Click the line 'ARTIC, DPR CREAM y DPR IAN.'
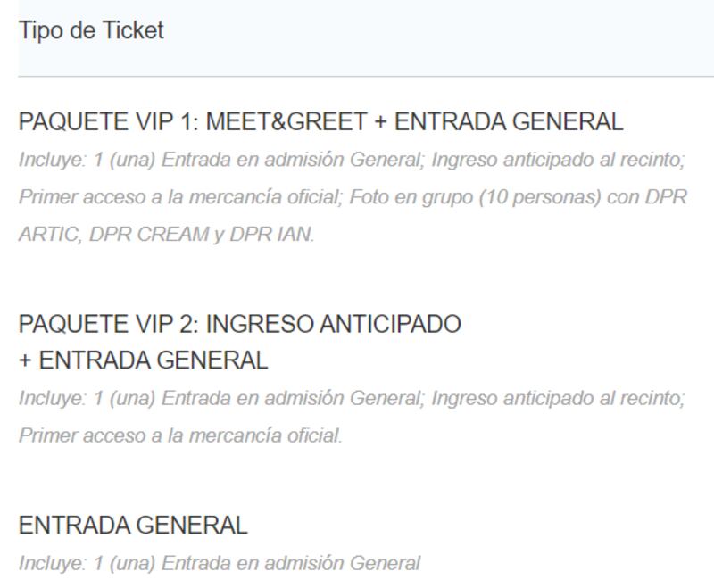This screenshot has width=714, height=588. [x=167, y=235]
